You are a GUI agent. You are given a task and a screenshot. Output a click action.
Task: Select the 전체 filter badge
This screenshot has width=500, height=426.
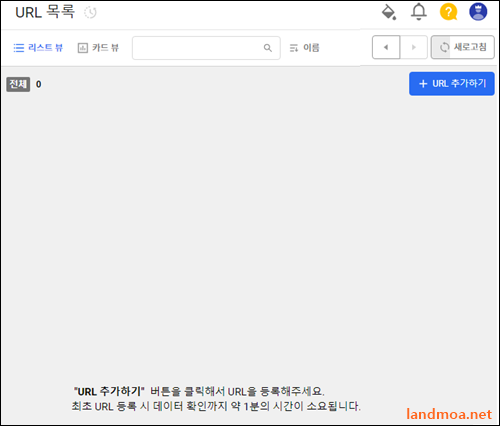[x=18, y=84]
